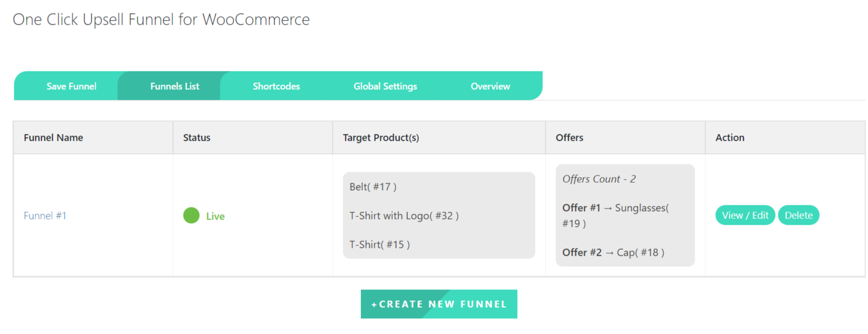
Task: Click Offer #2 Cap( #18 ) entry
Action: click(613, 253)
